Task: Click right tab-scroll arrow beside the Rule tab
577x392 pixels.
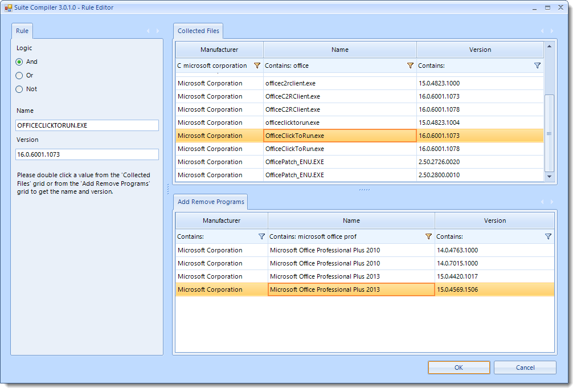Action: 158,31
